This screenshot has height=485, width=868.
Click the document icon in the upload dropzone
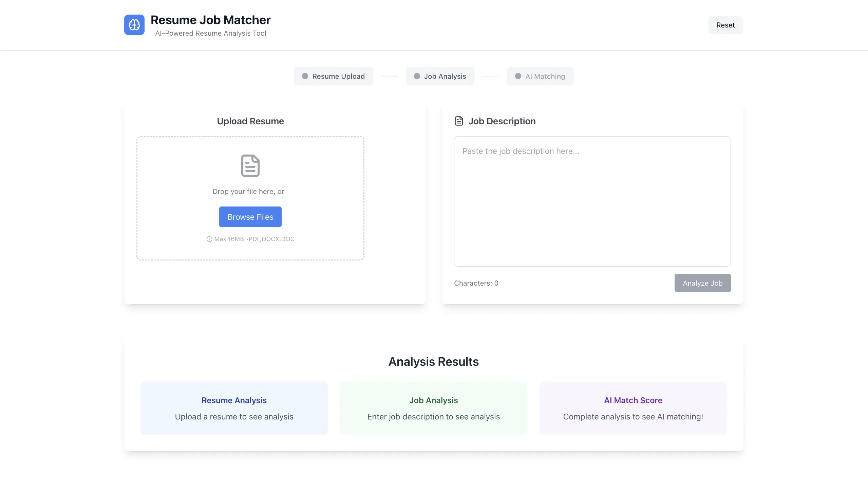point(250,166)
